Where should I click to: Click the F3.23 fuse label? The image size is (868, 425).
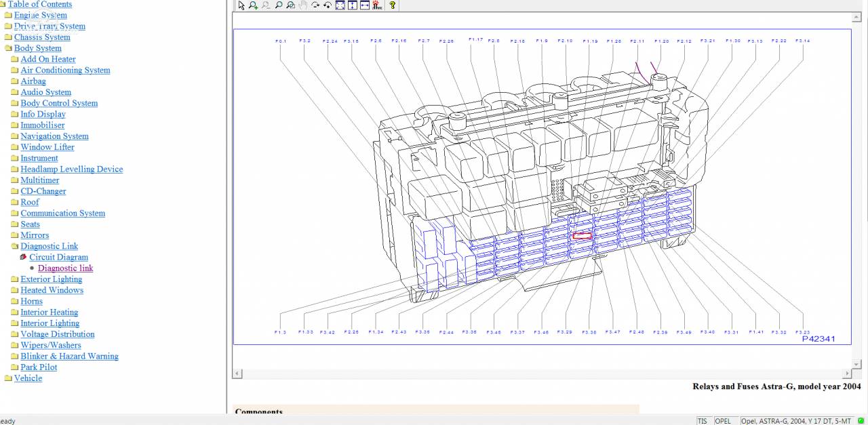click(802, 332)
